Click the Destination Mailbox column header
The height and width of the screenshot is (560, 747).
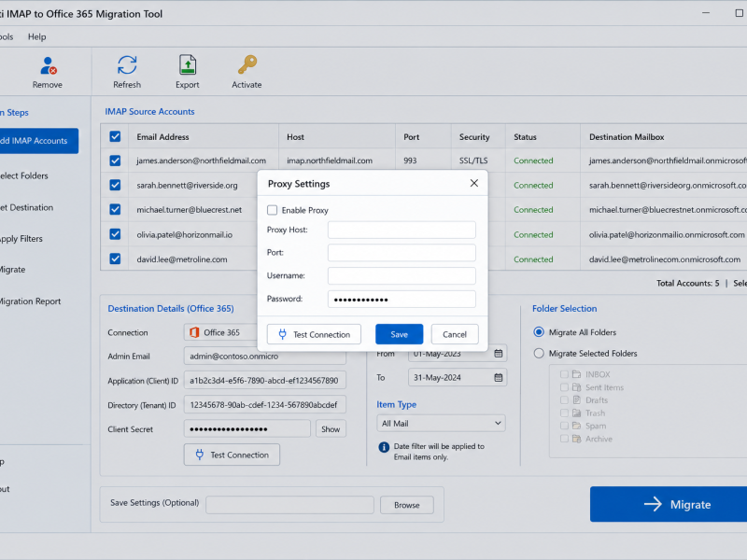(x=627, y=137)
